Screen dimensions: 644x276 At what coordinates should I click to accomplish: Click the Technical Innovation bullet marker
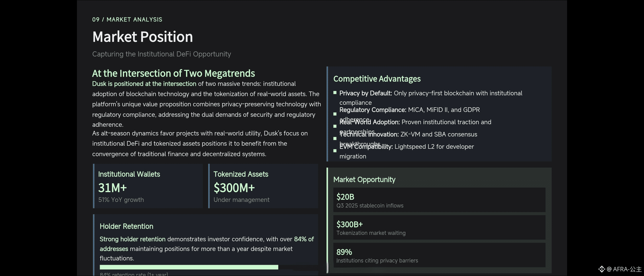coord(335,139)
